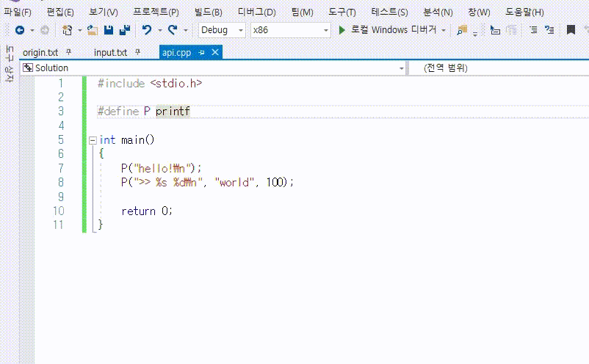Open the Undo history dropdown arrow
The image size is (589, 364).
[159, 30]
